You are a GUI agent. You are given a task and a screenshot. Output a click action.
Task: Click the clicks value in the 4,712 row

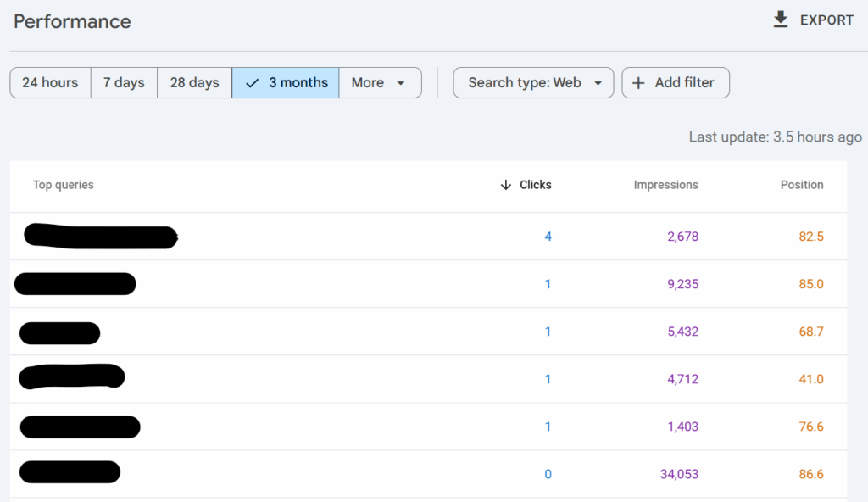pos(548,380)
